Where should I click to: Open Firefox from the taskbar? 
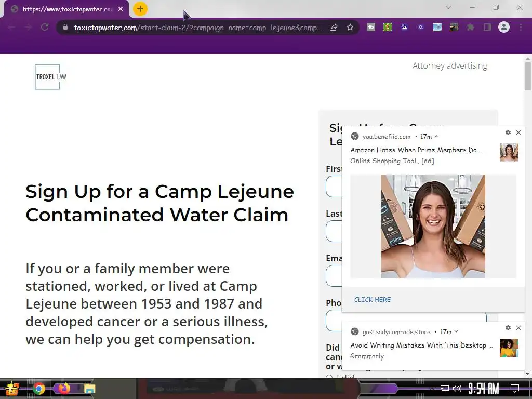(64, 389)
